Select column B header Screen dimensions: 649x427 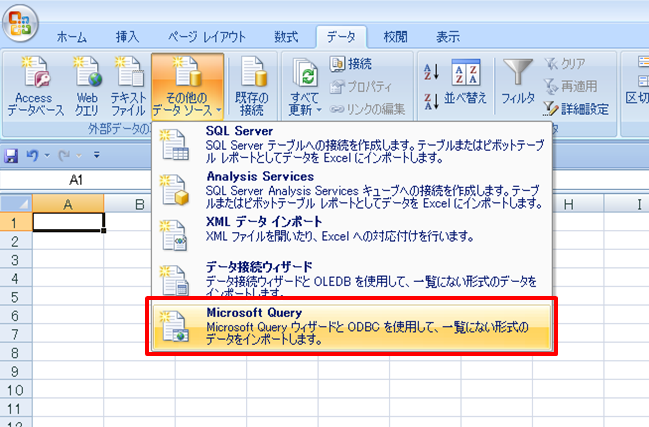[139, 204]
